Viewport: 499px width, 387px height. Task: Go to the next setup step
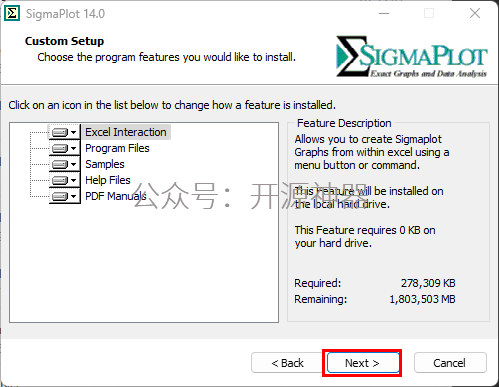click(x=363, y=363)
